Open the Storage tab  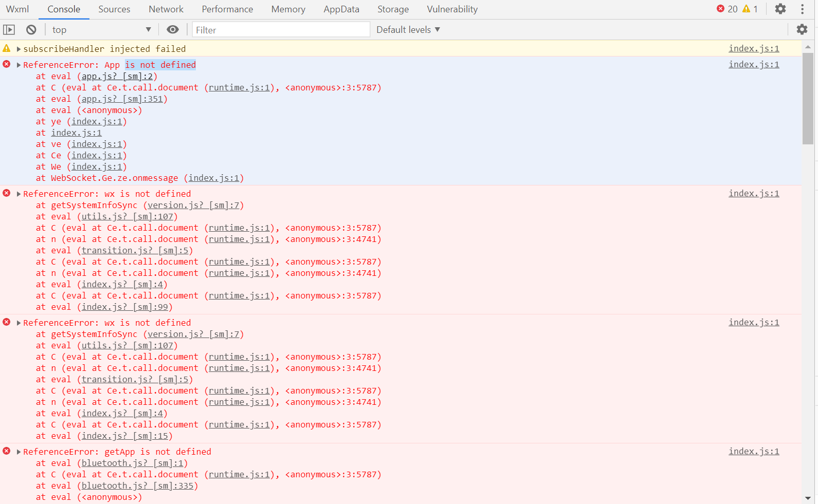coord(393,9)
